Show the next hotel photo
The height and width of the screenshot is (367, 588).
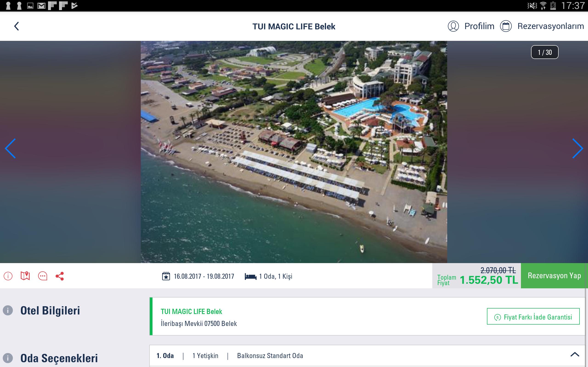(578, 149)
